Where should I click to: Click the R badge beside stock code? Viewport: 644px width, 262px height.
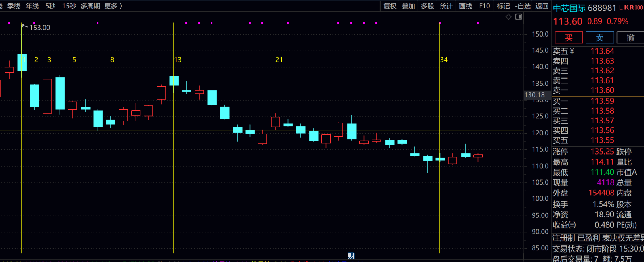pyautogui.click(x=631, y=8)
